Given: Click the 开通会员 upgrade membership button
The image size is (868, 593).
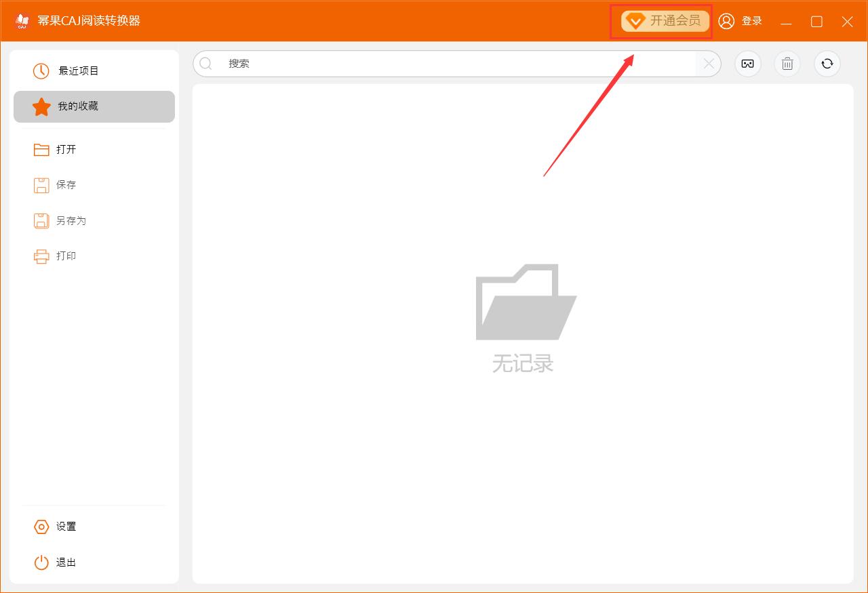Looking at the screenshot, I should (668, 21).
